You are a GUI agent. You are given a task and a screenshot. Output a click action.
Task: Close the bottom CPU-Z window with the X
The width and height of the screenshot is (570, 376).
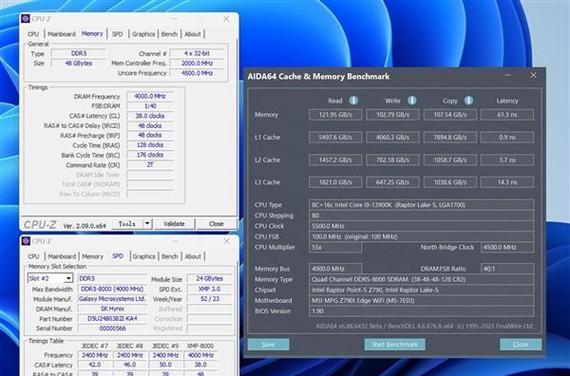[226, 241]
